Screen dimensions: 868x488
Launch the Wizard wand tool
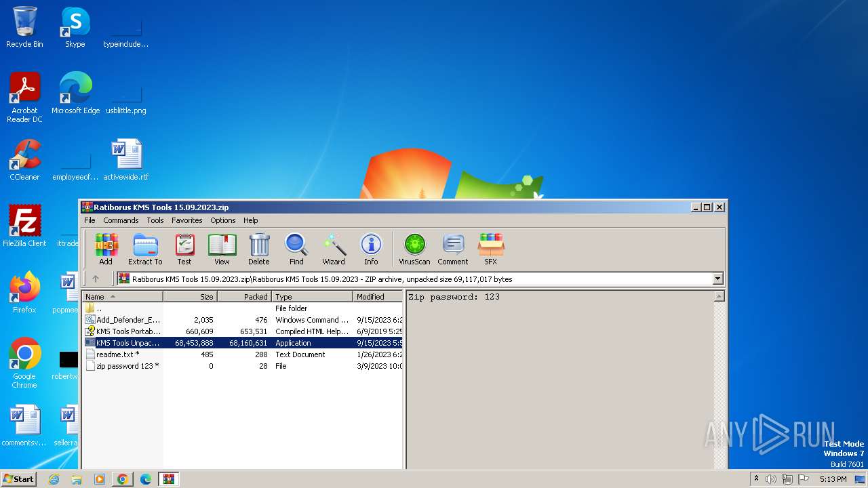(x=334, y=249)
